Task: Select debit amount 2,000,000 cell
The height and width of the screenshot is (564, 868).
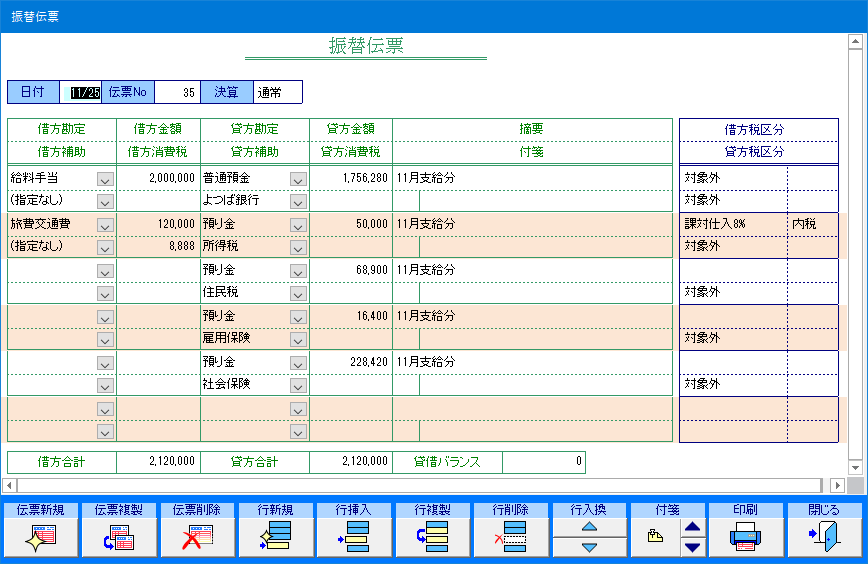Action: [x=158, y=178]
